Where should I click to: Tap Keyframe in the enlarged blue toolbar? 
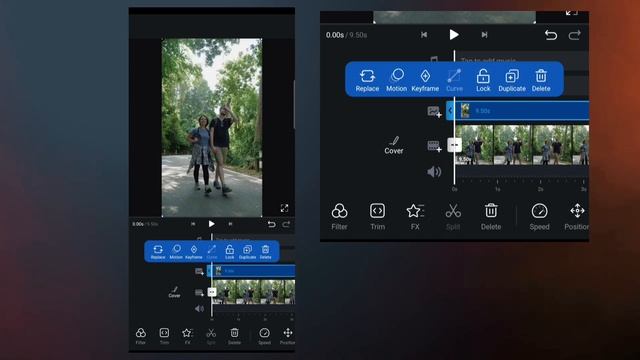click(425, 80)
